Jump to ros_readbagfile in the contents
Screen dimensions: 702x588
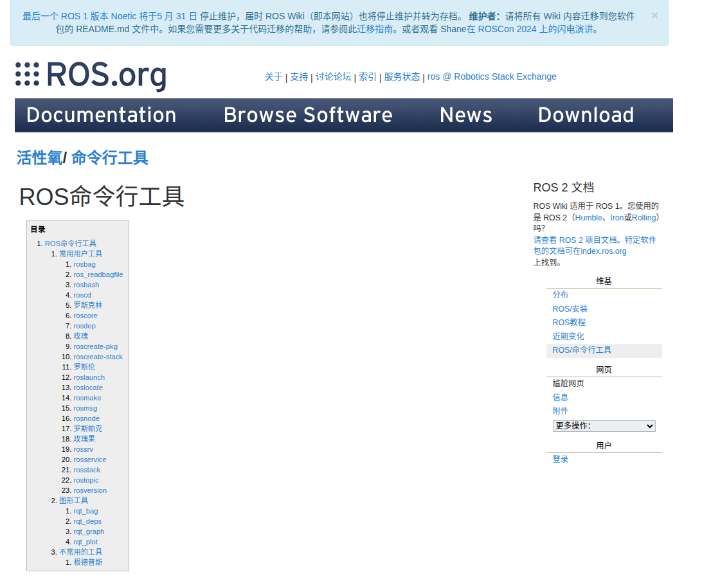(x=98, y=274)
